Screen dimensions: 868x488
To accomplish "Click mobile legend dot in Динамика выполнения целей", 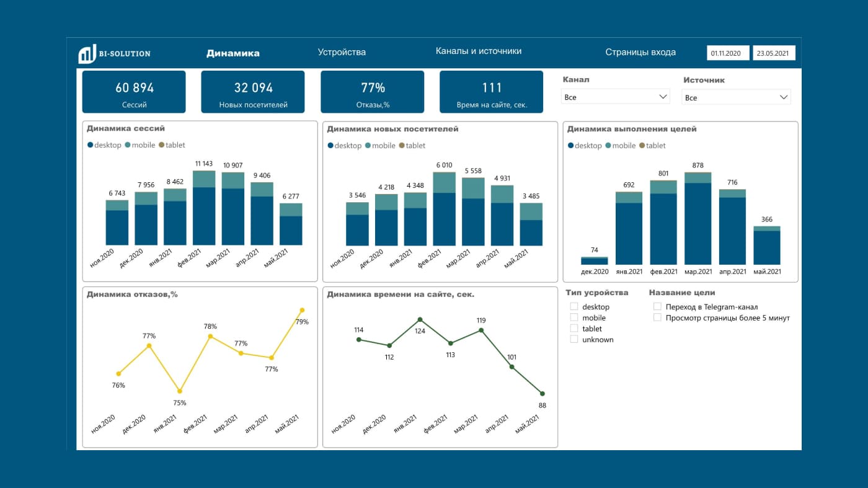I will coord(608,146).
